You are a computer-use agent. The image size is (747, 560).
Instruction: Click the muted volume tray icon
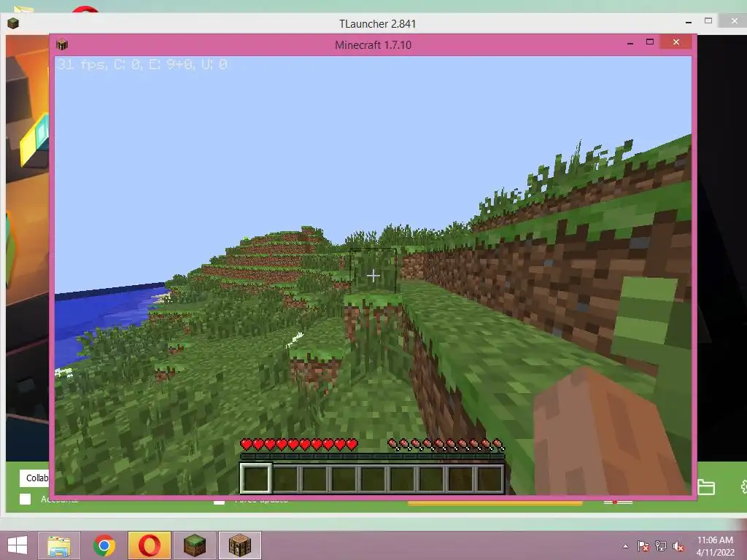click(x=678, y=545)
